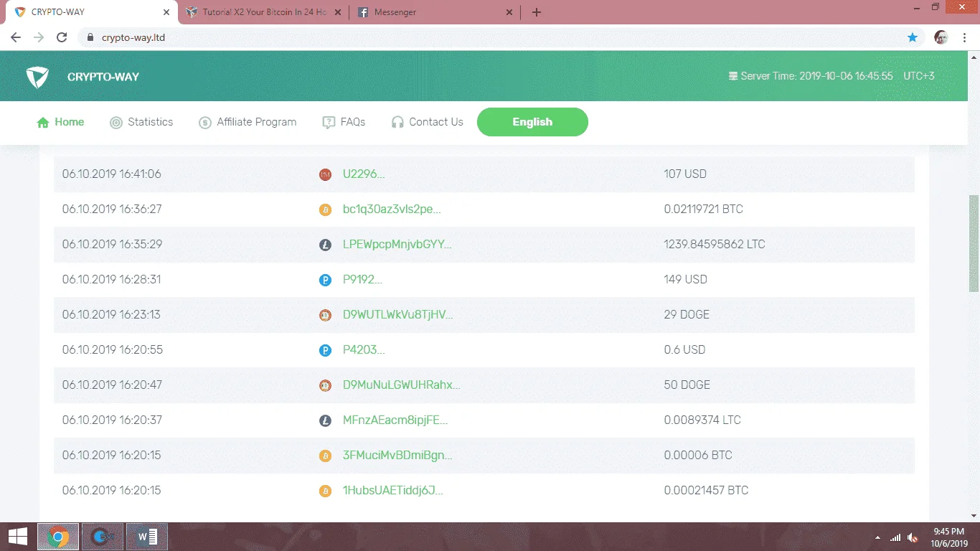980x551 pixels.
Task: Click the FAQs question icon
Action: click(x=329, y=123)
